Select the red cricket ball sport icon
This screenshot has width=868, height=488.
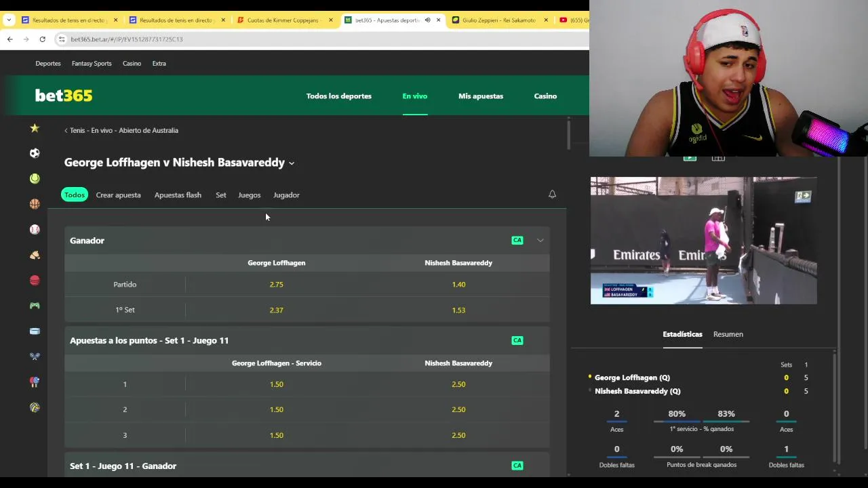pos(35,280)
